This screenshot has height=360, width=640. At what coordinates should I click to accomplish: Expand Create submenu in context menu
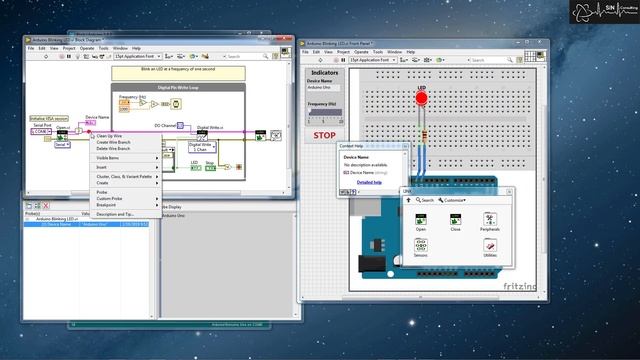click(x=126, y=183)
